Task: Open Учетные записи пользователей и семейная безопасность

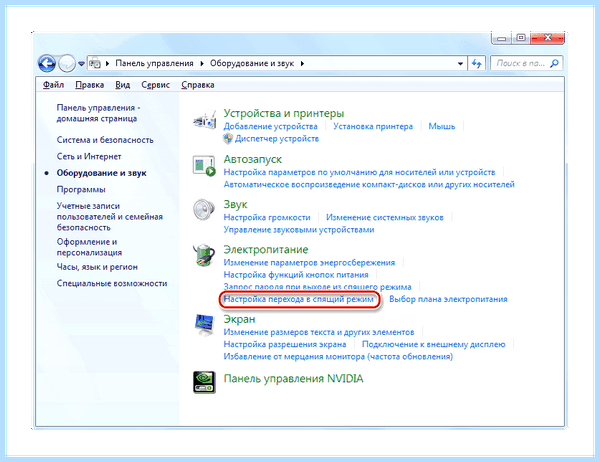Action: click(109, 217)
